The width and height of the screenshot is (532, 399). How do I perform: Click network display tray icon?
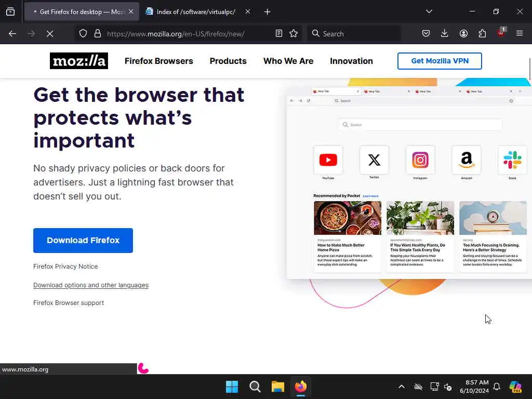tap(434, 387)
